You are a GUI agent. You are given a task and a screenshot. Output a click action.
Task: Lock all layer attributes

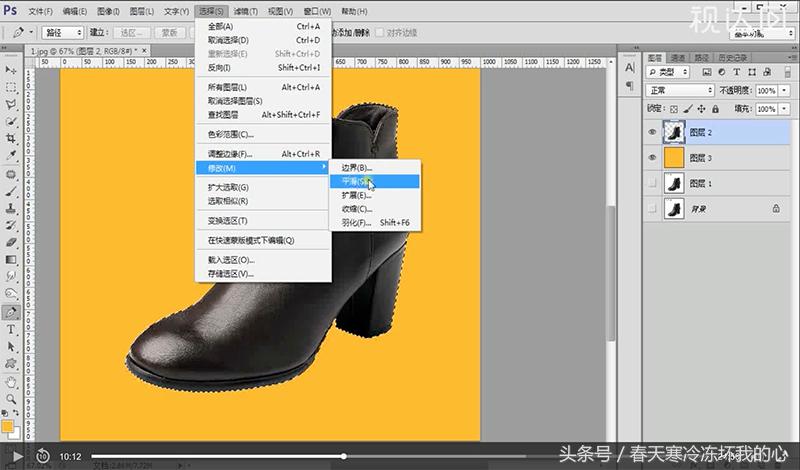[x=715, y=109]
